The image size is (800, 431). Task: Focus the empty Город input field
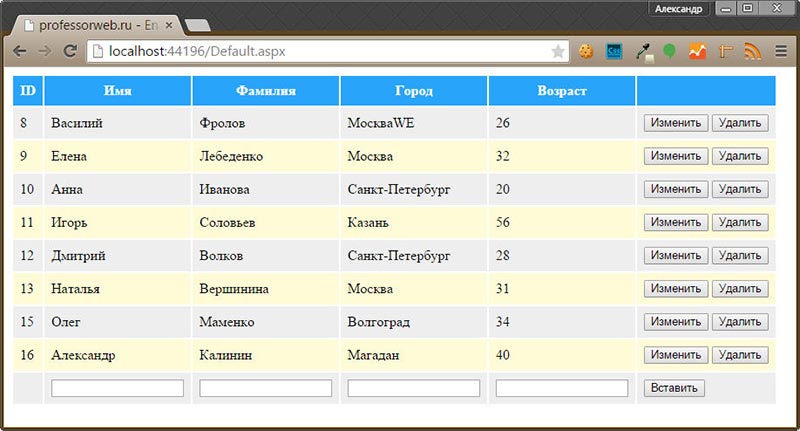414,388
